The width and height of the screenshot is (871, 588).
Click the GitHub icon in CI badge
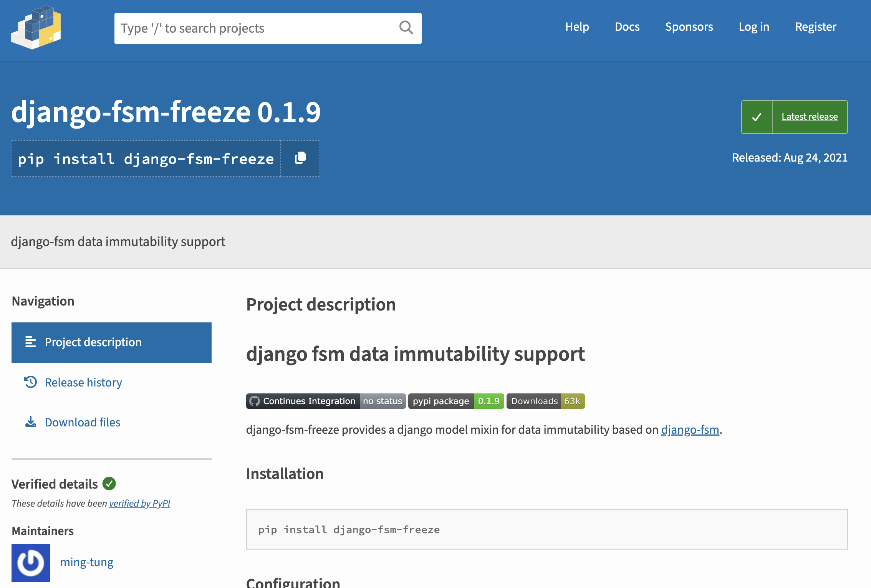255,401
